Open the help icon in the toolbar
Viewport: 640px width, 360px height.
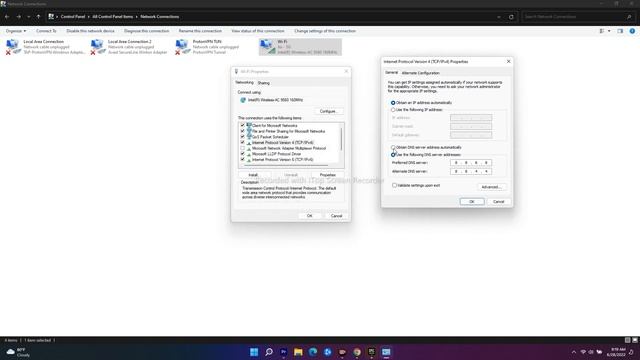click(x=632, y=31)
